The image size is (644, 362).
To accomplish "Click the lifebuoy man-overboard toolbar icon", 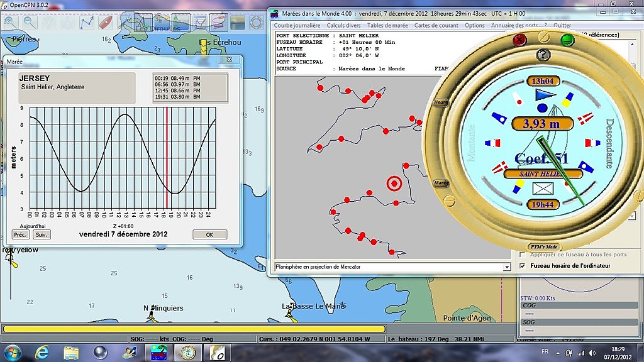I will [x=257, y=22].
